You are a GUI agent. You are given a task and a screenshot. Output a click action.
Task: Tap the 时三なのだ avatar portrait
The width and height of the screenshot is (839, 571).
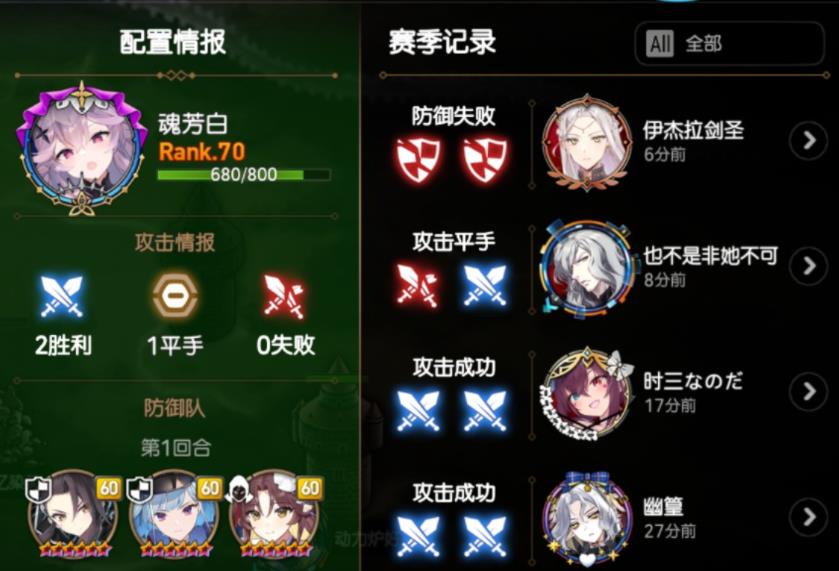(586, 393)
